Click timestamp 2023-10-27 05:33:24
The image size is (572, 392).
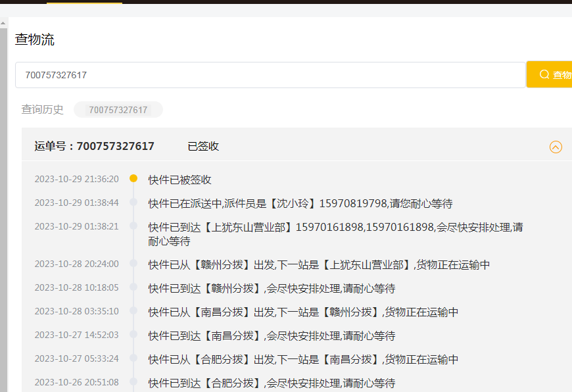77,359
